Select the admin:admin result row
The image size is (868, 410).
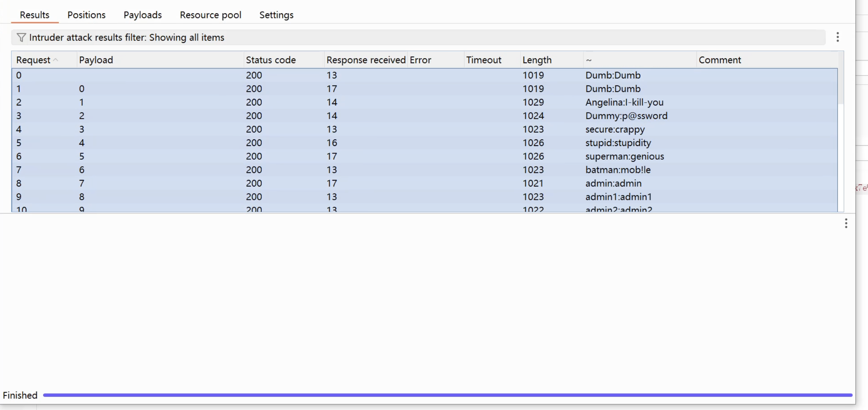pos(613,183)
